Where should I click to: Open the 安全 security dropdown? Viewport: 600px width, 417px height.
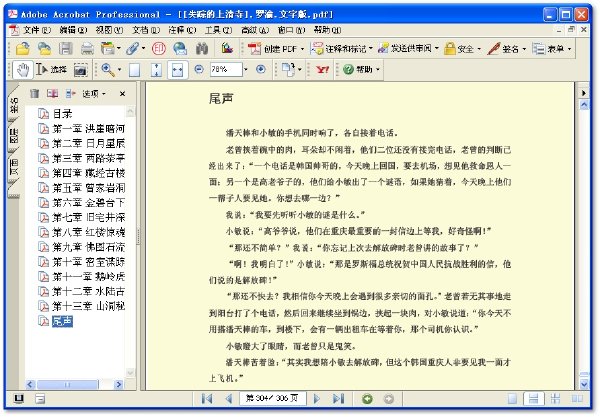point(462,49)
